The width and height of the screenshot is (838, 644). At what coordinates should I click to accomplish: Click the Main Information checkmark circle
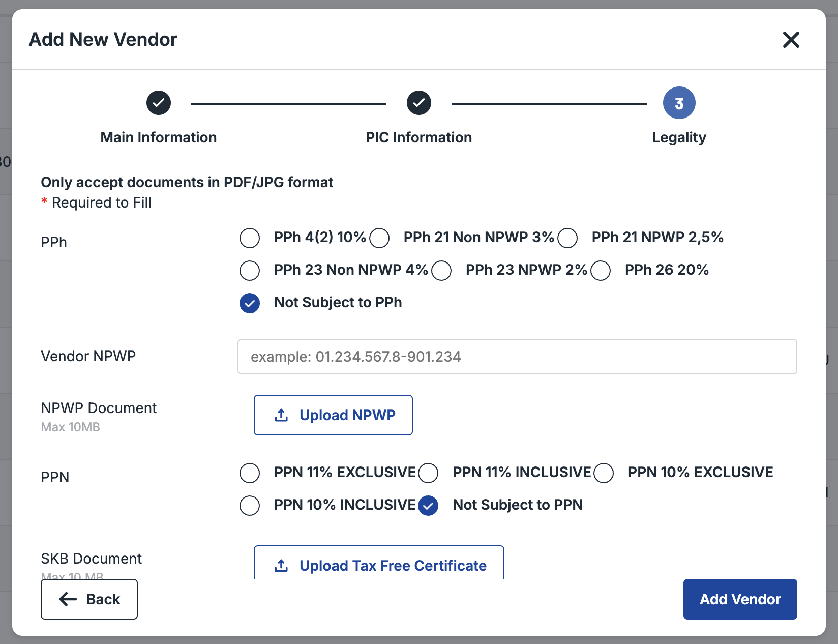[158, 102]
